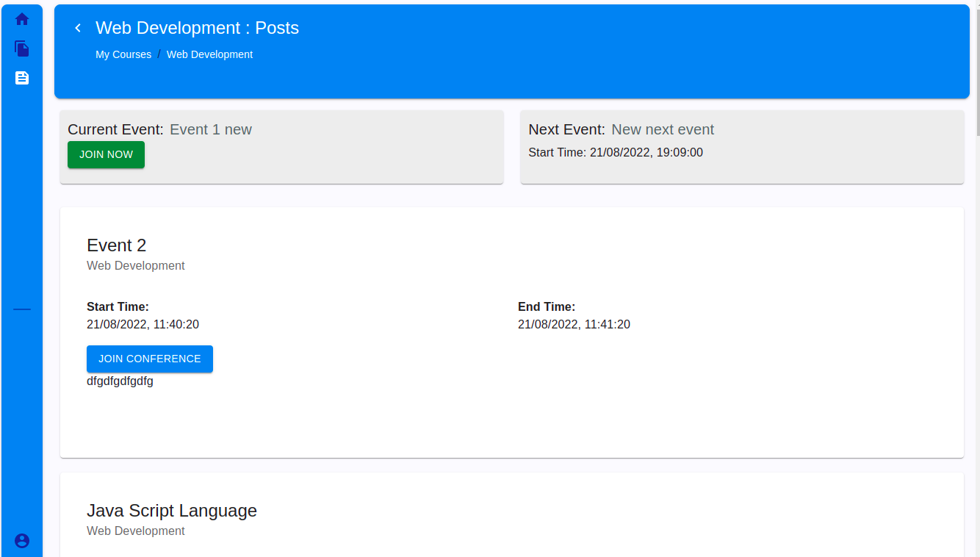The image size is (980, 557).
Task: Click the JOIN CONFERENCE button for Event 2
Action: [x=150, y=359]
